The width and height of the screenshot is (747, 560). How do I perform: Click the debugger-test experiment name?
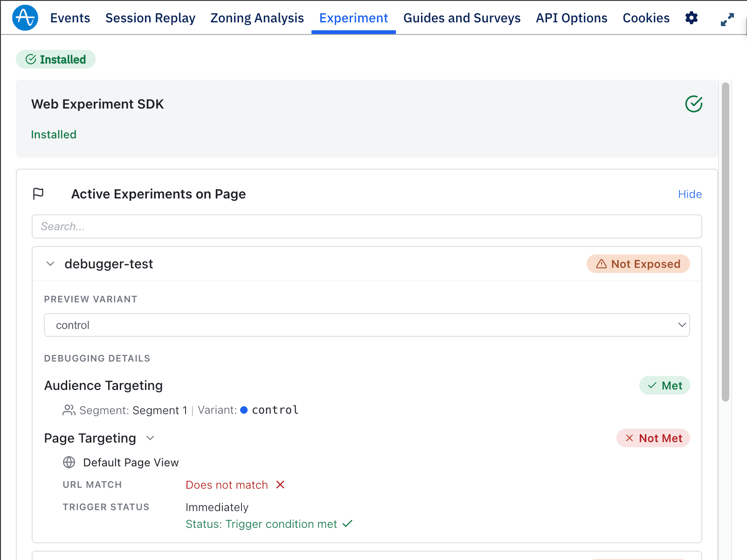point(109,264)
